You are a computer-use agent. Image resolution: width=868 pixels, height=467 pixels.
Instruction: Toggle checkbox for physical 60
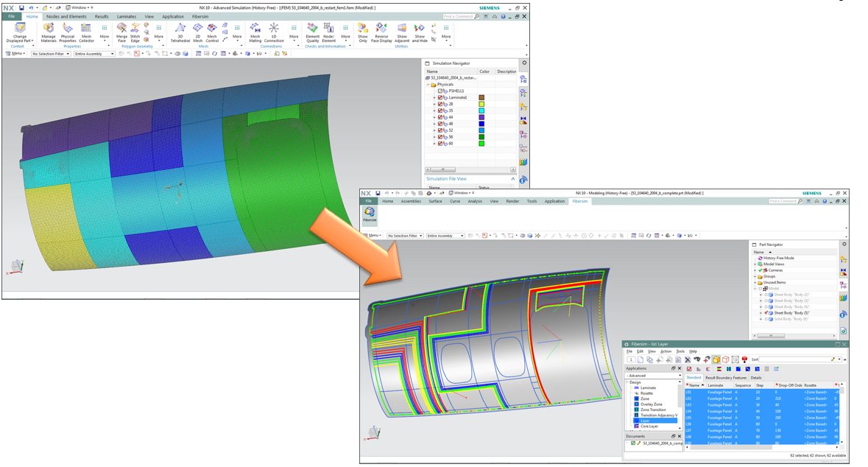tap(440, 144)
